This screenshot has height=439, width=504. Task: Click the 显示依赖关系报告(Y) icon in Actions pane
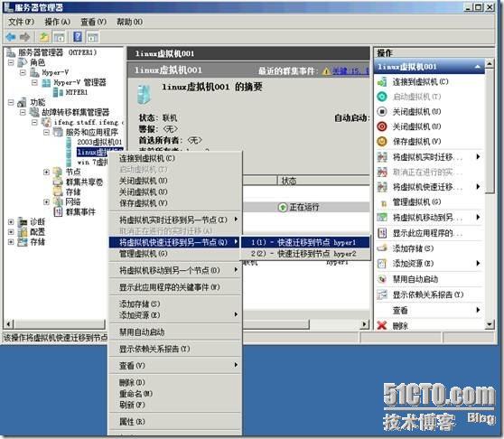(x=382, y=294)
